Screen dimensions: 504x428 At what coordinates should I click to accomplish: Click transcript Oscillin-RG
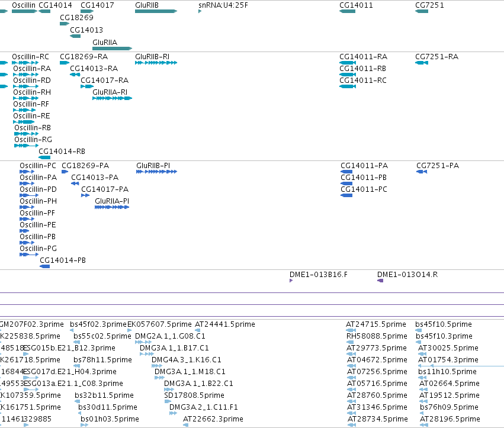point(33,140)
